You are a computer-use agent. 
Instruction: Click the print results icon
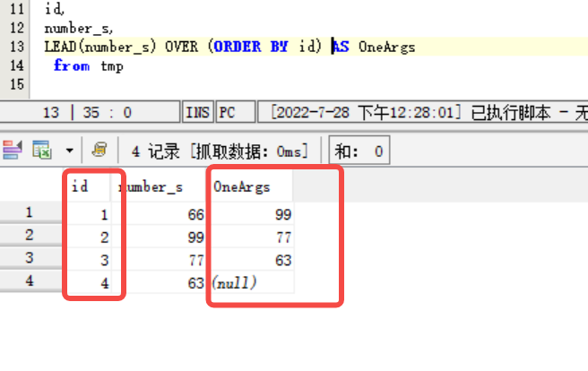99,150
